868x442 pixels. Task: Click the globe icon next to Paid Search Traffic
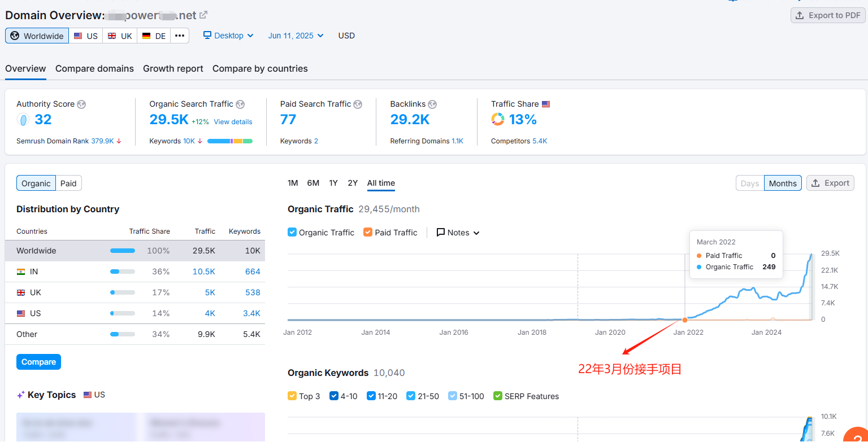358,104
